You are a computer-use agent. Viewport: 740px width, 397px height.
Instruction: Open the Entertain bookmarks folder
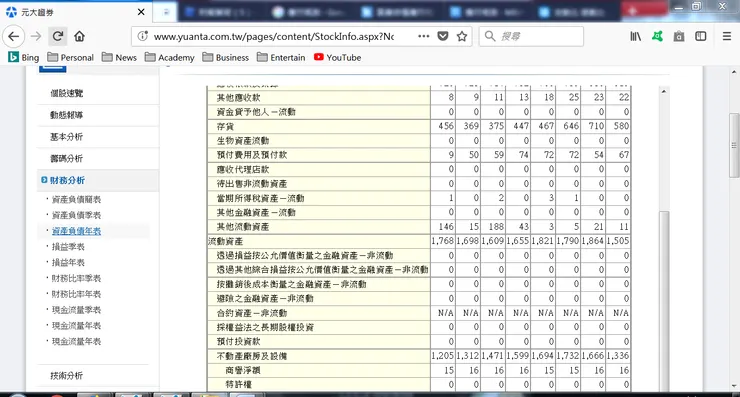click(x=281, y=58)
